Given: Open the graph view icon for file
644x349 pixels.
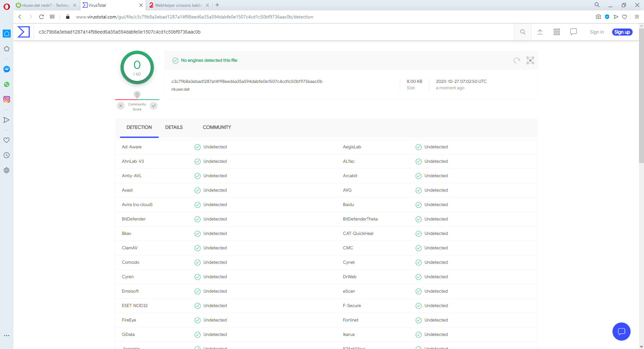Looking at the screenshot, I should click(530, 60).
